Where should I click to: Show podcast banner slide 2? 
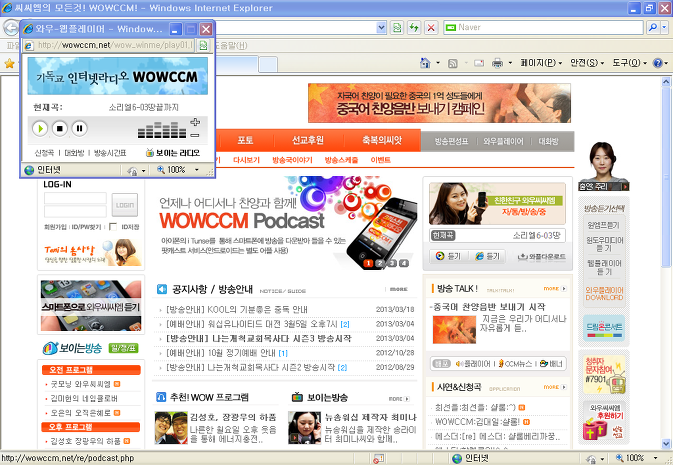coord(380,263)
